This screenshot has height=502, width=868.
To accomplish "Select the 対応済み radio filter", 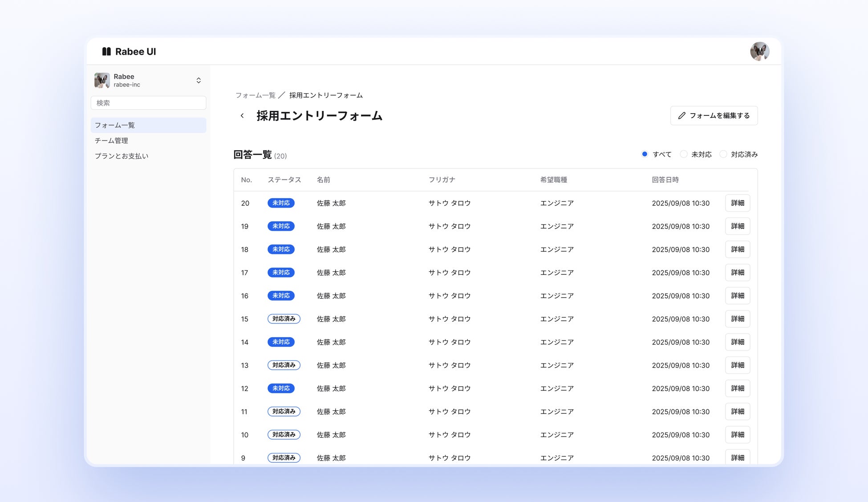I will pyautogui.click(x=723, y=154).
